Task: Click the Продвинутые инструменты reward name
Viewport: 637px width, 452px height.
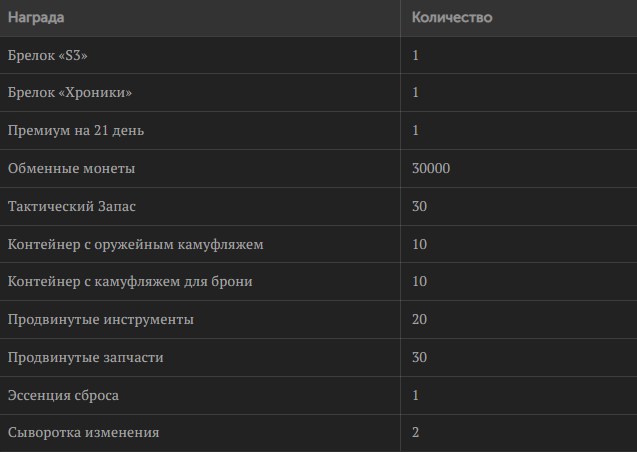Action: (x=101, y=320)
